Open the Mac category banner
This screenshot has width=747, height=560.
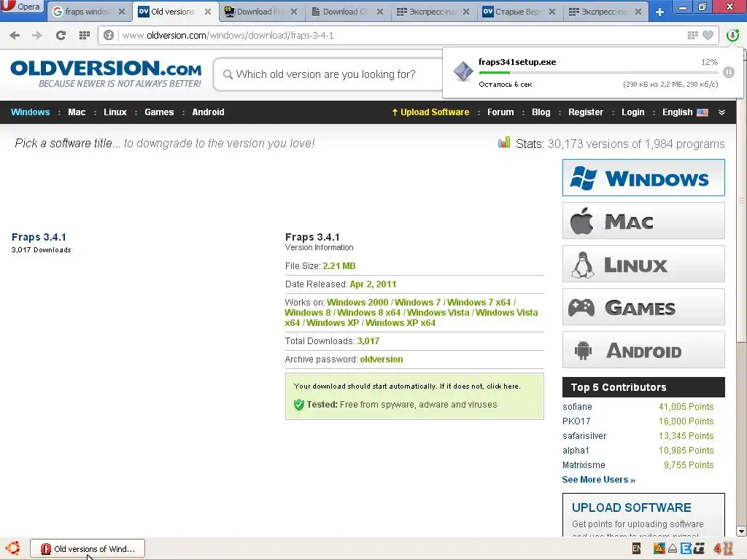coord(643,221)
